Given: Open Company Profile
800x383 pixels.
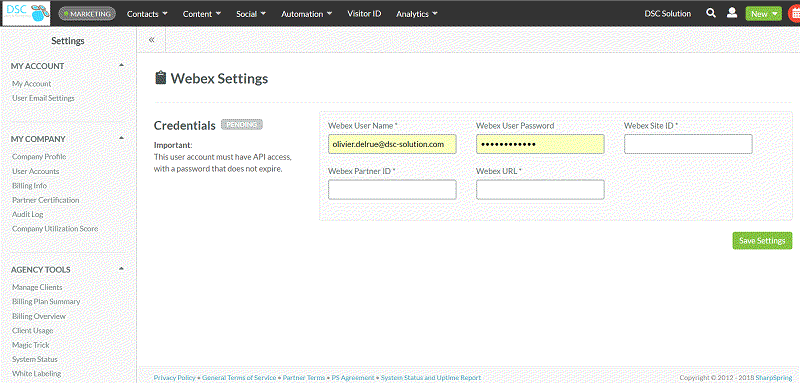Looking at the screenshot, I should tap(39, 157).
